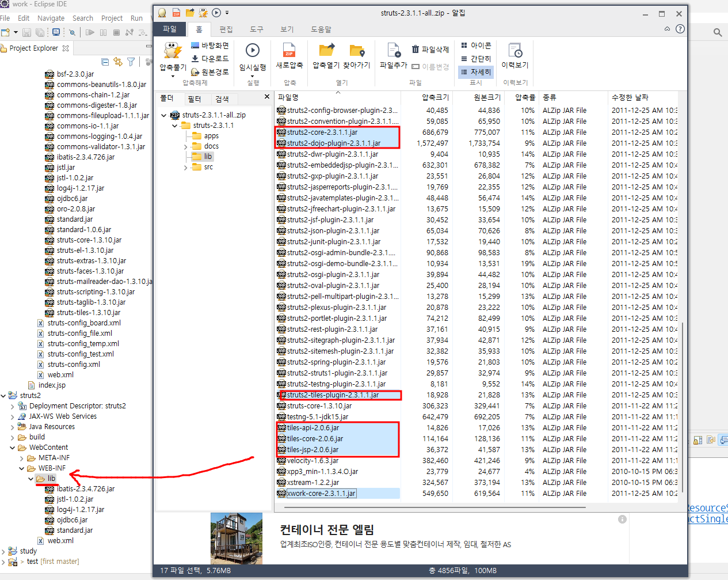This screenshot has height=580, width=728.
Task: Open the 임시실행 dropdown arrow
Action: coord(253,76)
